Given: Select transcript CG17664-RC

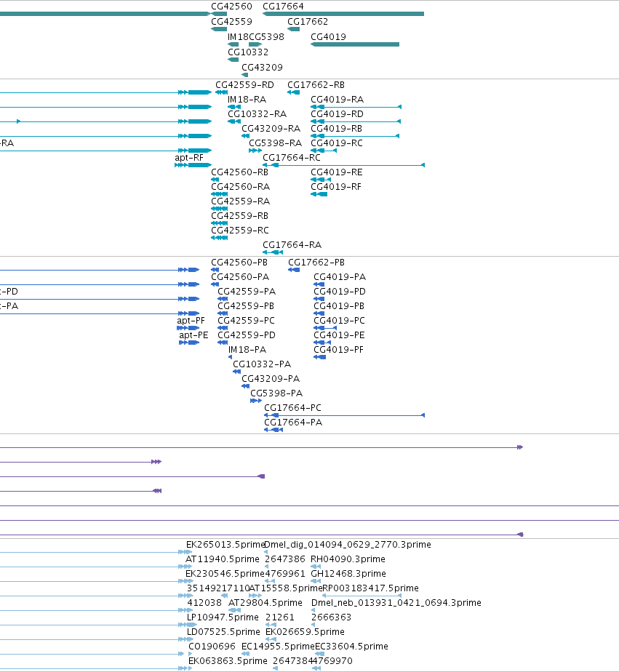Looking at the screenshot, I should click(292, 158).
